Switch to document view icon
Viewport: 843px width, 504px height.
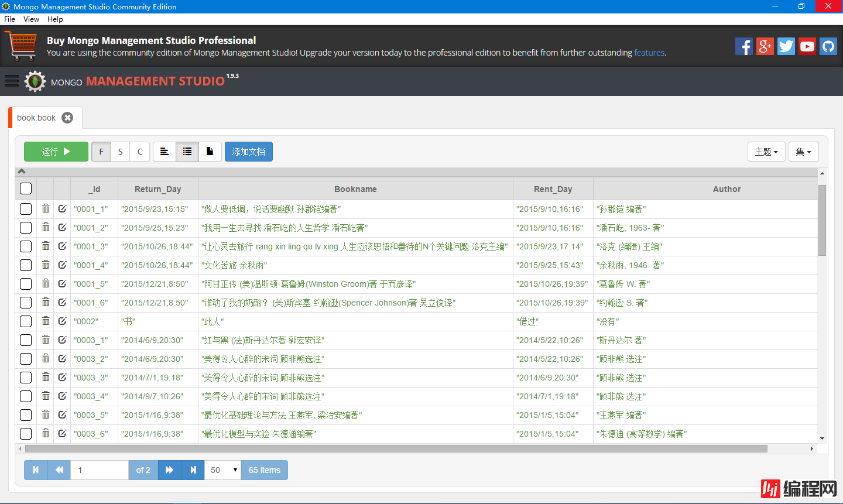click(x=210, y=152)
